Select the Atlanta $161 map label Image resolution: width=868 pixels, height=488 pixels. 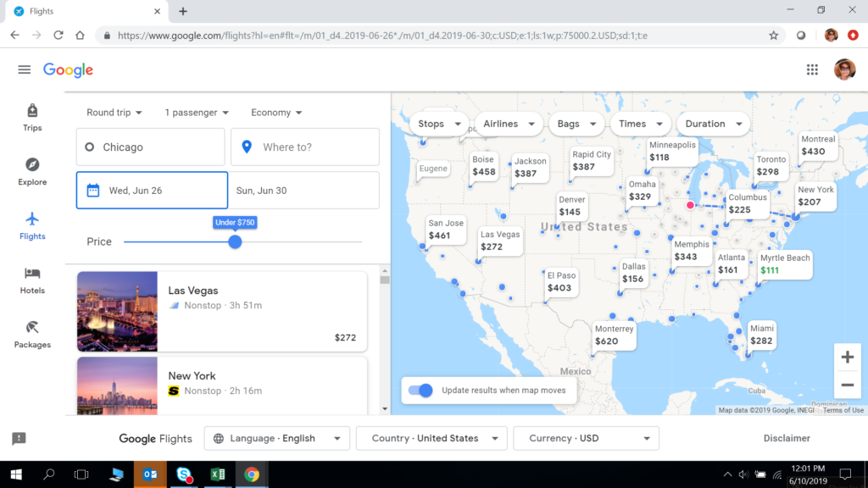click(732, 264)
